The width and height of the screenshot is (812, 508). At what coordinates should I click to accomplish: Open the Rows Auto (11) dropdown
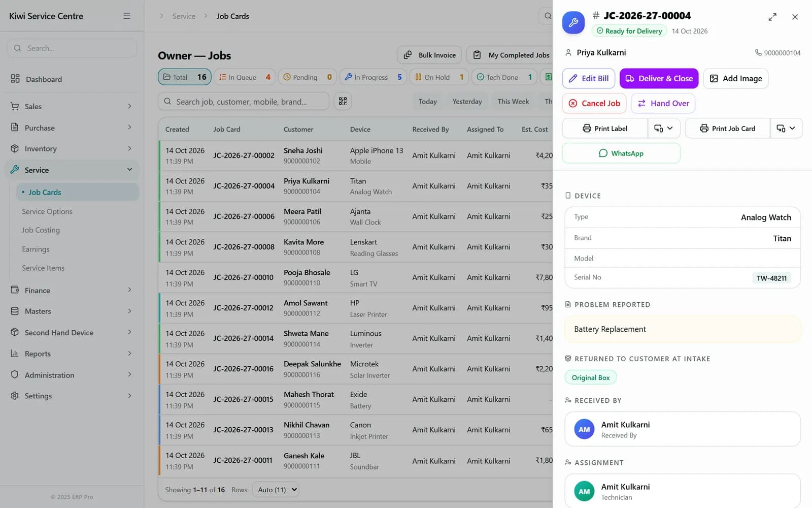pyautogui.click(x=276, y=490)
